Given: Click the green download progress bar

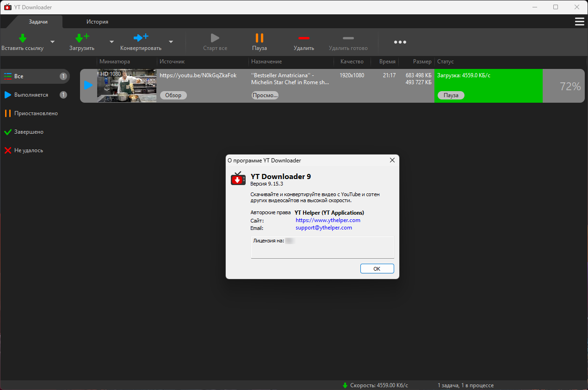Looking at the screenshot, I should click(489, 86).
